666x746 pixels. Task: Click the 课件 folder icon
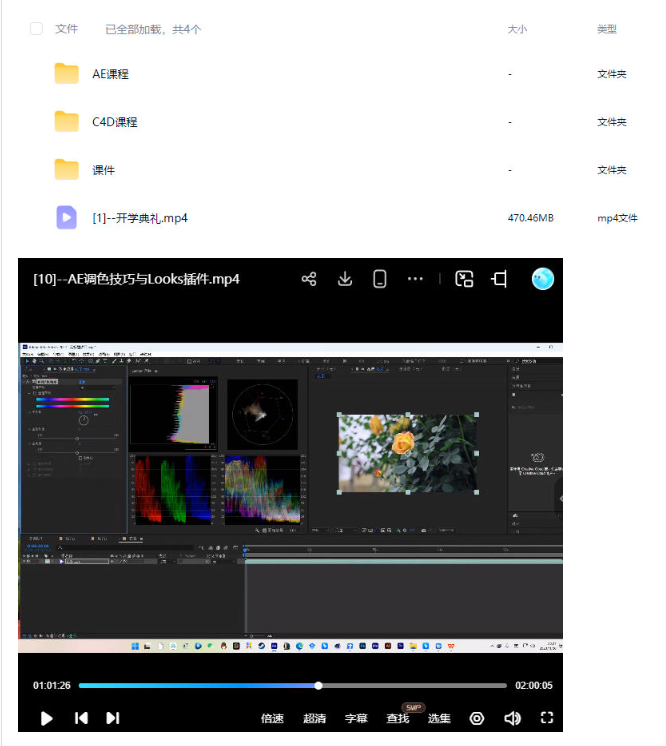[x=67, y=169]
